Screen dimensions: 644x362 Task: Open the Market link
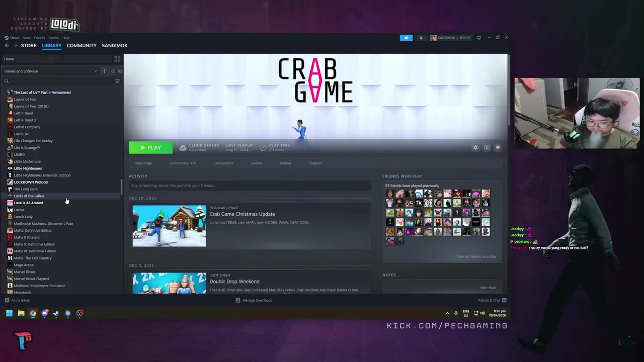click(285, 163)
